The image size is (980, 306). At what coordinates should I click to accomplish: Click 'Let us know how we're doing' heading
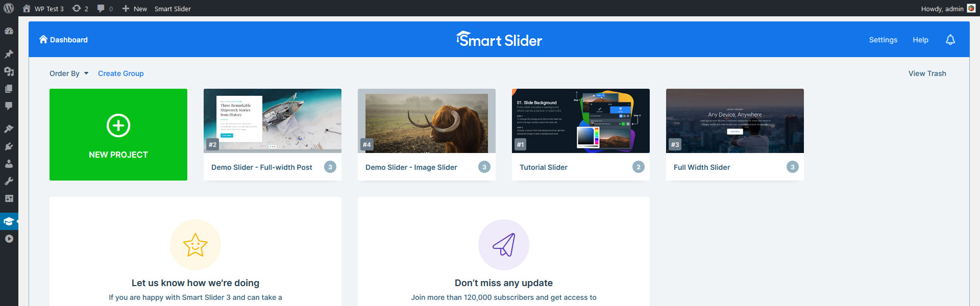(x=195, y=283)
